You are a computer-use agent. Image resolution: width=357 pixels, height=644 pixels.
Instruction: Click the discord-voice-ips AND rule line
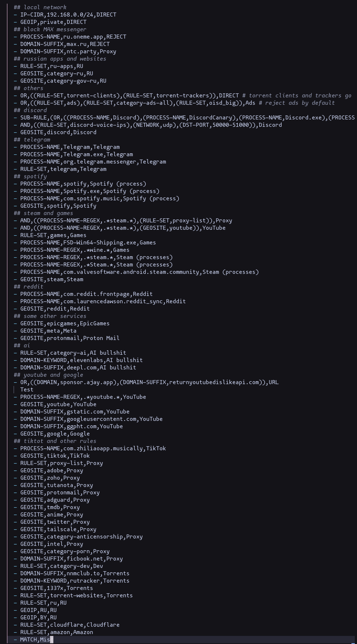click(151, 125)
